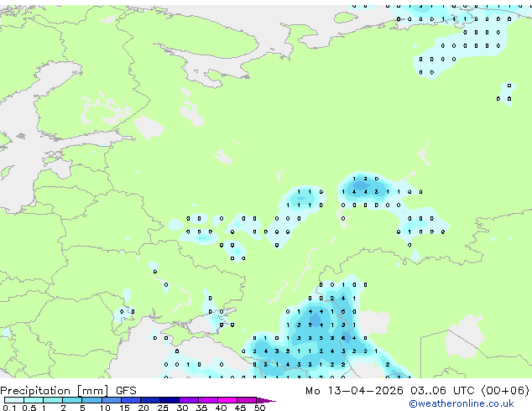Select the legend color between 45 and 50
Screen dimensions: 532x411
point(247,400)
